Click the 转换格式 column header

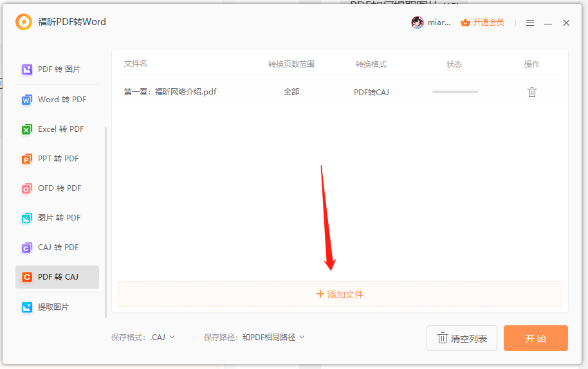tap(371, 64)
